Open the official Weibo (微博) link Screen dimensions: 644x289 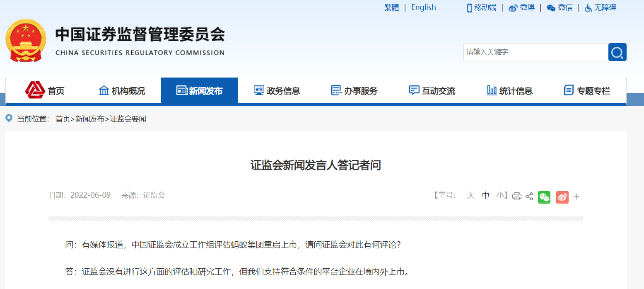click(x=522, y=7)
